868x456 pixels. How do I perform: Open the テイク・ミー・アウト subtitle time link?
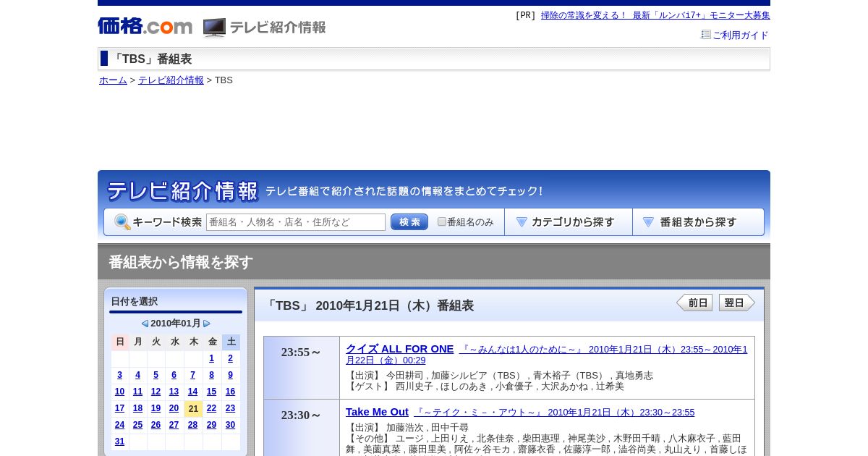point(554,413)
